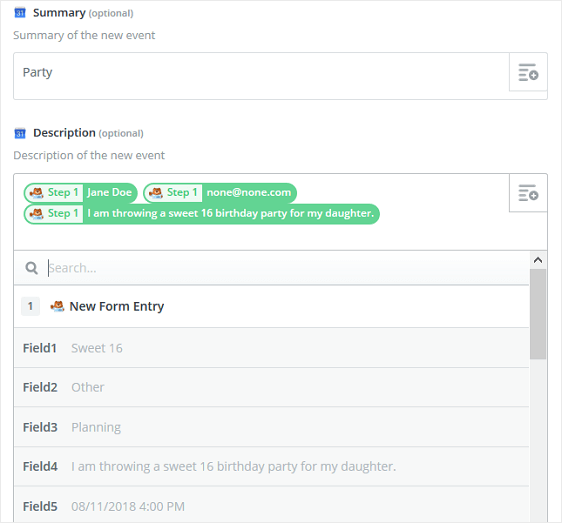Click the insert-field icon in Summary box
The image size is (562, 523).
pyautogui.click(x=528, y=72)
